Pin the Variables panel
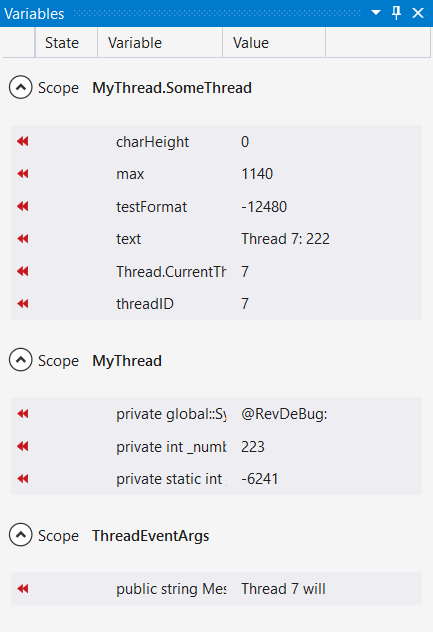 [x=397, y=13]
